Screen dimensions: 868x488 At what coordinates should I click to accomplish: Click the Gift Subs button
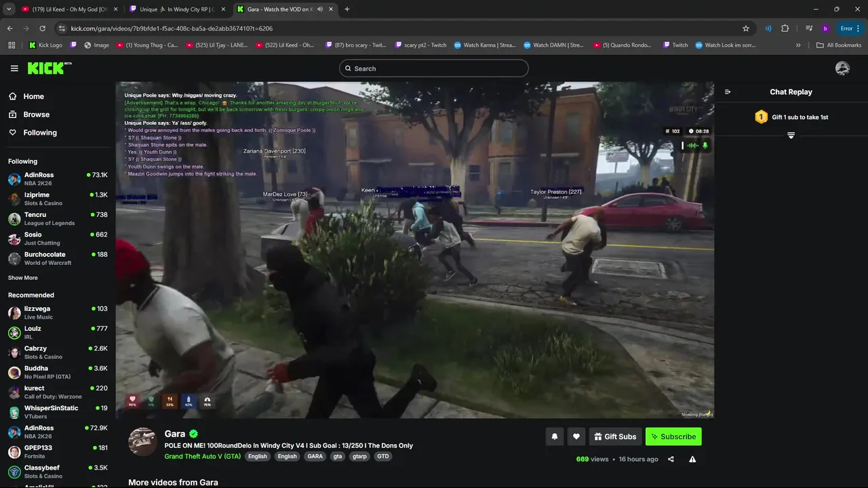(x=615, y=436)
